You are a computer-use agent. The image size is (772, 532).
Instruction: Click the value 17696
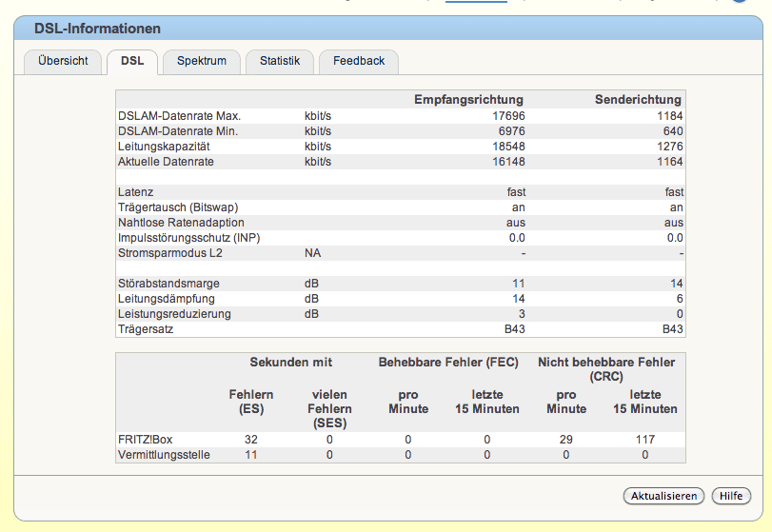click(508, 116)
